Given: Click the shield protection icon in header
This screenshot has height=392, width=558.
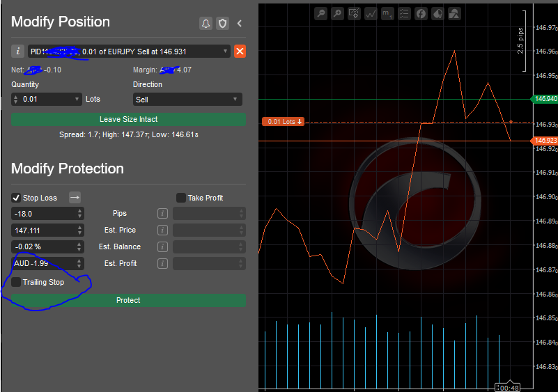Looking at the screenshot, I should coord(222,24).
